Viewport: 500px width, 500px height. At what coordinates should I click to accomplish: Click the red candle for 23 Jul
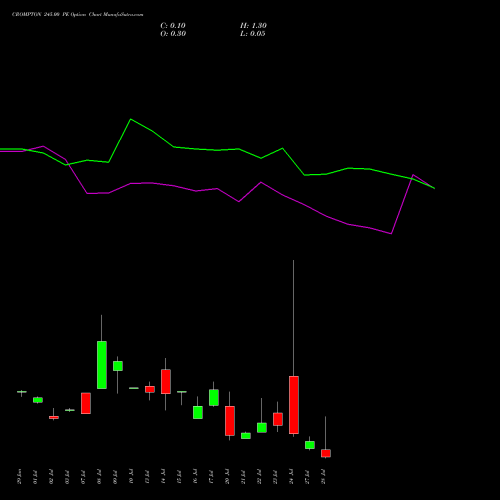click(278, 419)
